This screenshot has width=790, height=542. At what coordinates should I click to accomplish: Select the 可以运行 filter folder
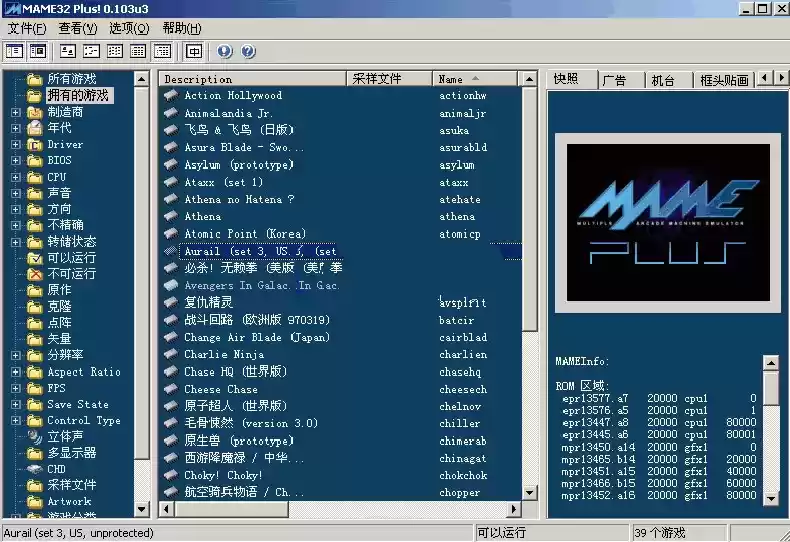pyautogui.click(x=72, y=258)
